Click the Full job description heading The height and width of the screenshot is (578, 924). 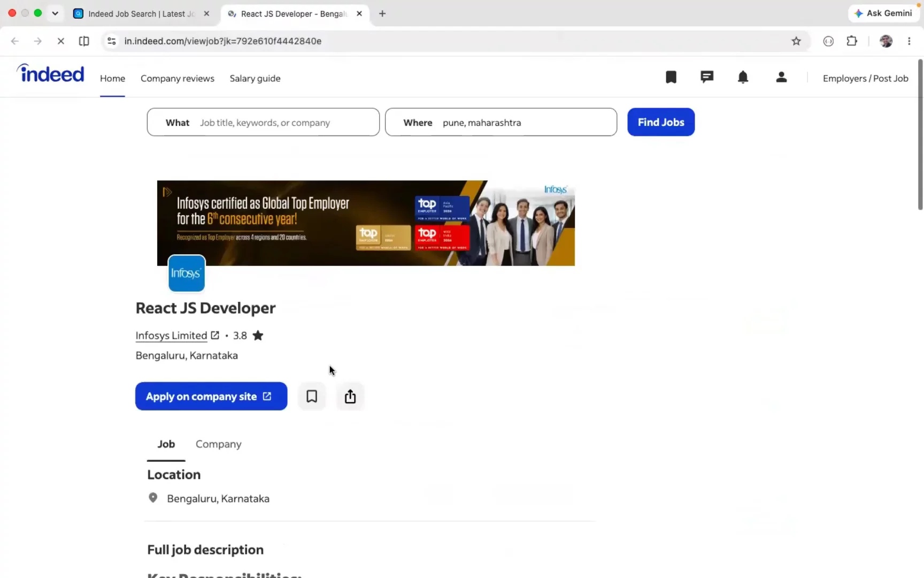[205, 550]
